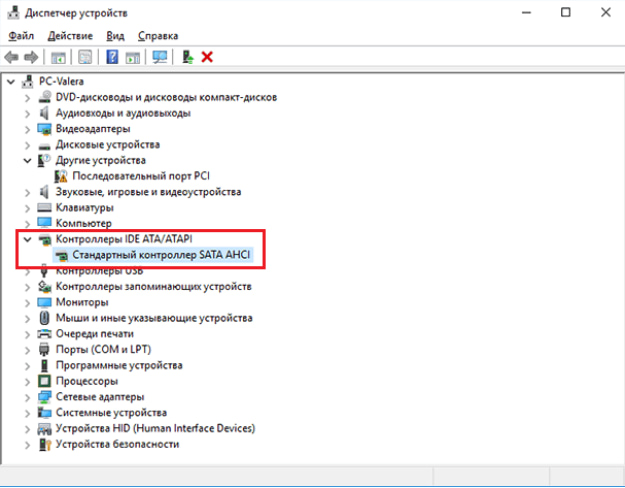This screenshot has height=488, width=625.
Task: Click the blue question mark help icon
Action: [x=113, y=57]
